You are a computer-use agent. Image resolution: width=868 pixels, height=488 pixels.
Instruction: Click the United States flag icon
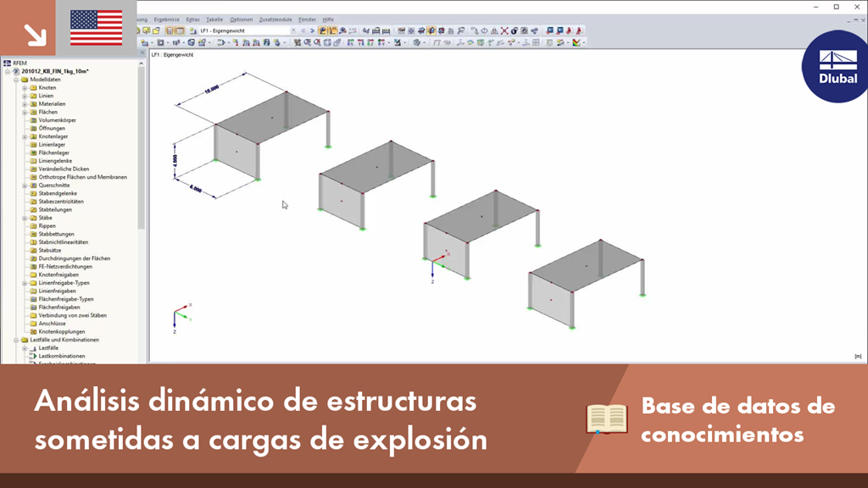pyautogui.click(x=97, y=28)
